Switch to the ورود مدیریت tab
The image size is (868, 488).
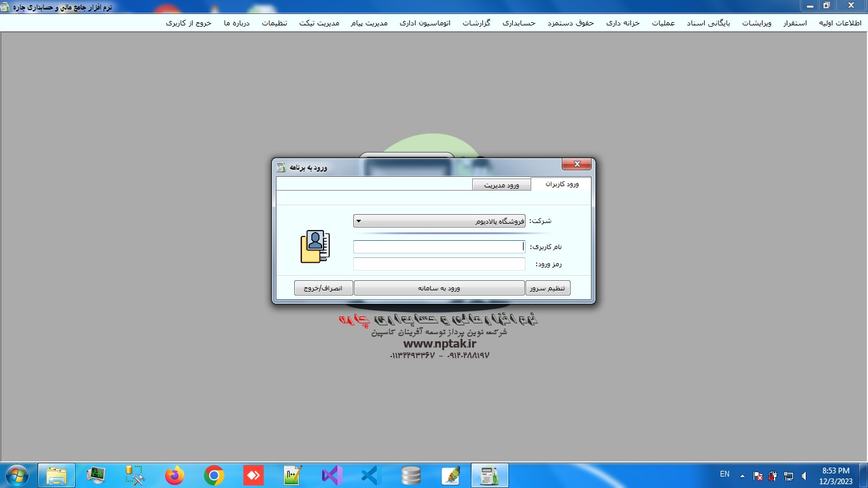pyautogui.click(x=501, y=185)
